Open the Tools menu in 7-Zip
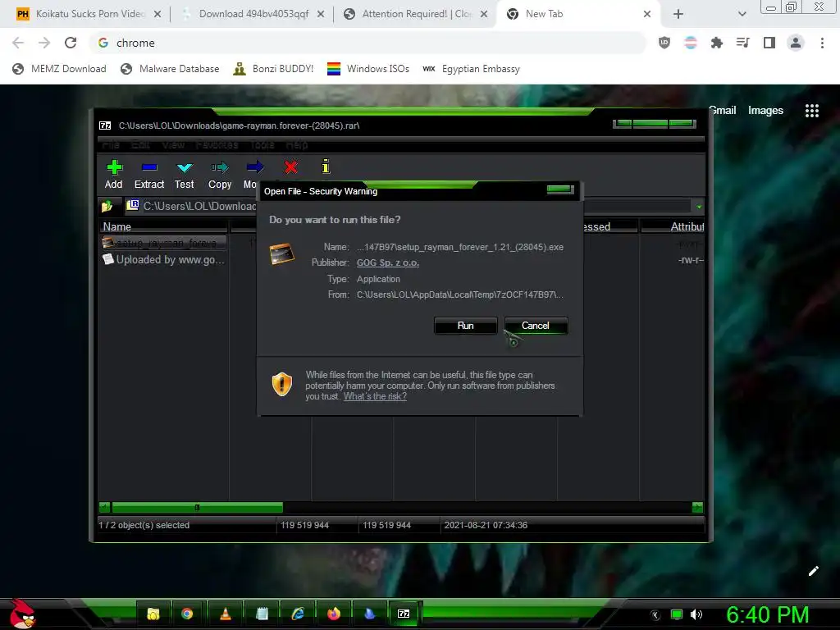 [x=262, y=144]
